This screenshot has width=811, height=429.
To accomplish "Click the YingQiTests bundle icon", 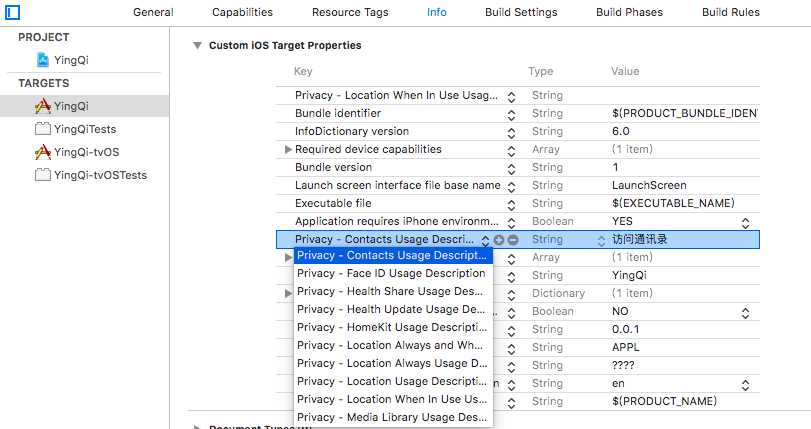I will [x=43, y=128].
